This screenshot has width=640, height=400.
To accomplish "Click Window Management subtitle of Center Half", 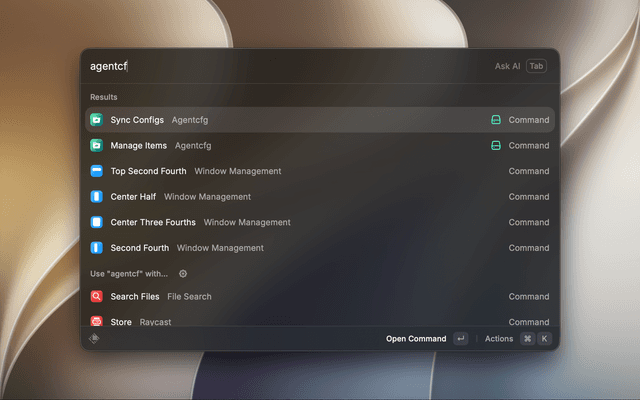I will click(207, 197).
